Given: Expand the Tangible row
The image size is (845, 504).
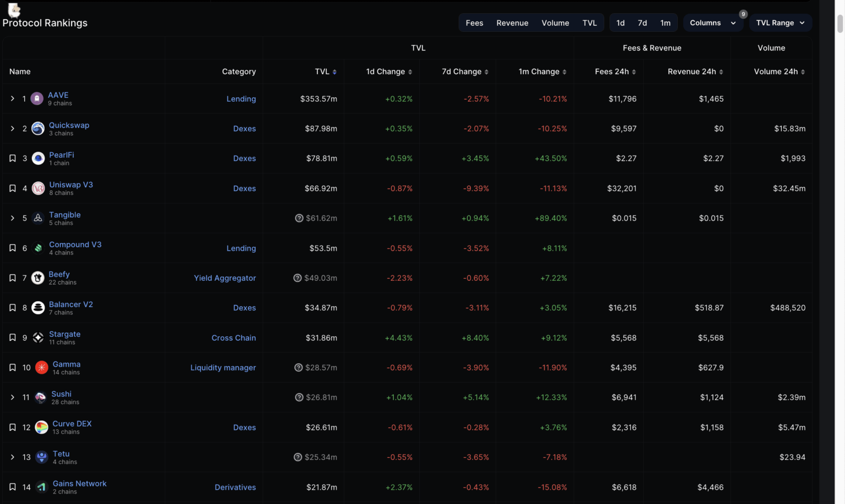Looking at the screenshot, I should tap(13, 218).
